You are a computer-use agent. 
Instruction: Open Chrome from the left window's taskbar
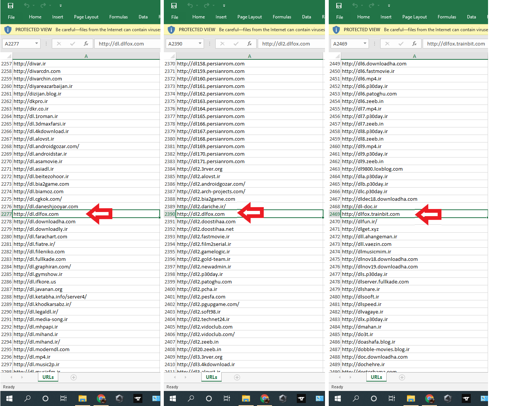tap(101, 398)
